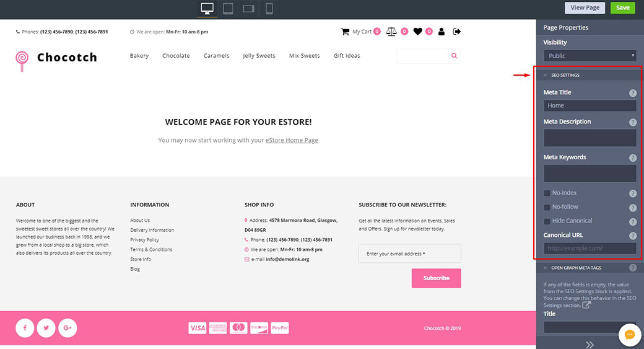Click the PayPal payment icon
644x349 pixels.
[280, 328]
